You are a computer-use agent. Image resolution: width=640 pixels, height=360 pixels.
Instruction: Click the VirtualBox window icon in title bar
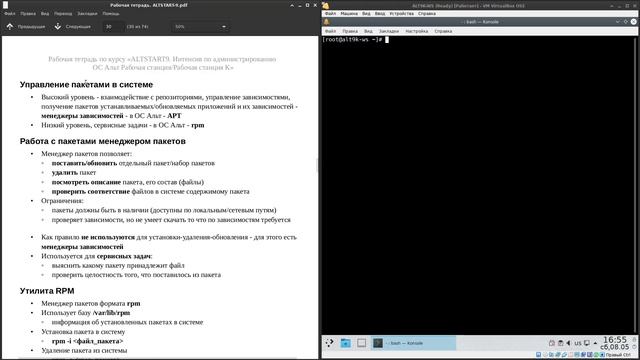tap(326, 5)
